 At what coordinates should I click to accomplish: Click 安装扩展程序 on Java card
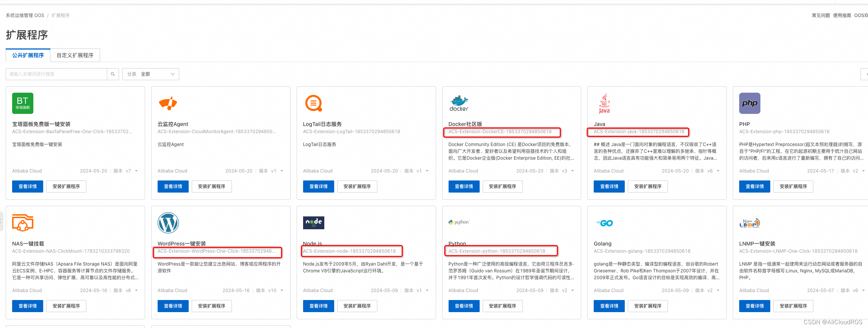click(648, 187)
